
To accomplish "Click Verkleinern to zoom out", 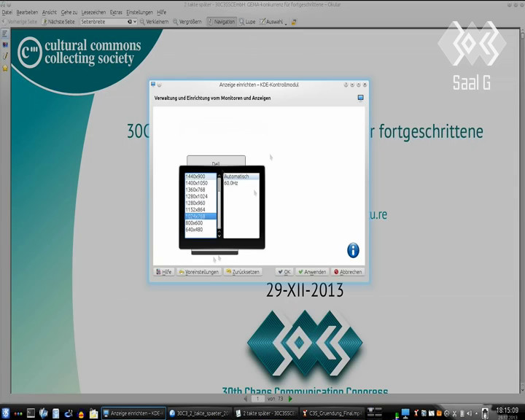I will coord(154,22).
